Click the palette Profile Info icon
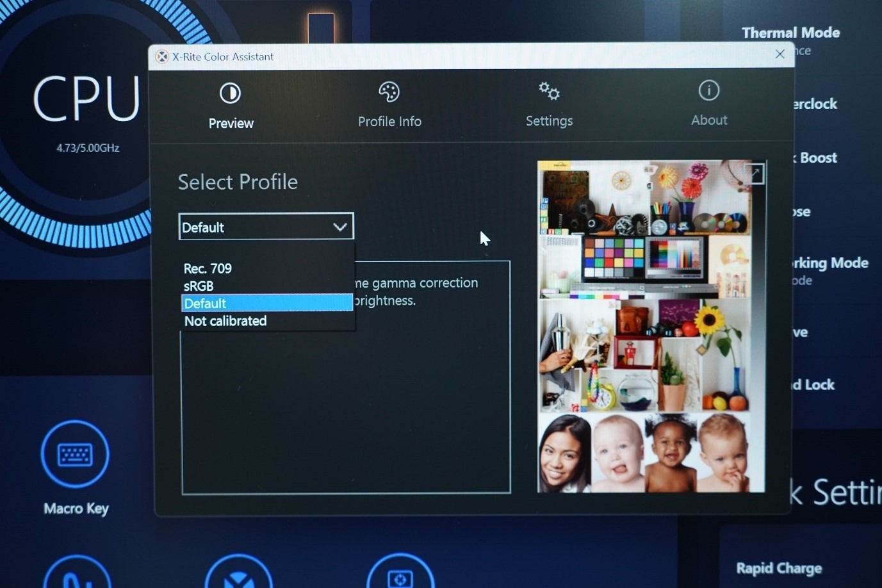882x588 pixels. pyautogui.click(x=389, y=92)
